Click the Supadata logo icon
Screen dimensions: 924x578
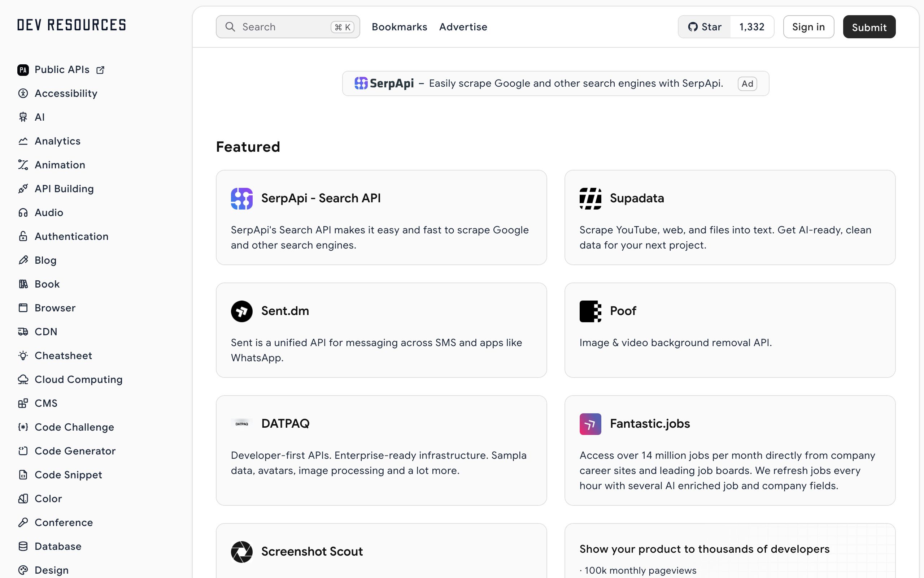[x=590, y=198]
